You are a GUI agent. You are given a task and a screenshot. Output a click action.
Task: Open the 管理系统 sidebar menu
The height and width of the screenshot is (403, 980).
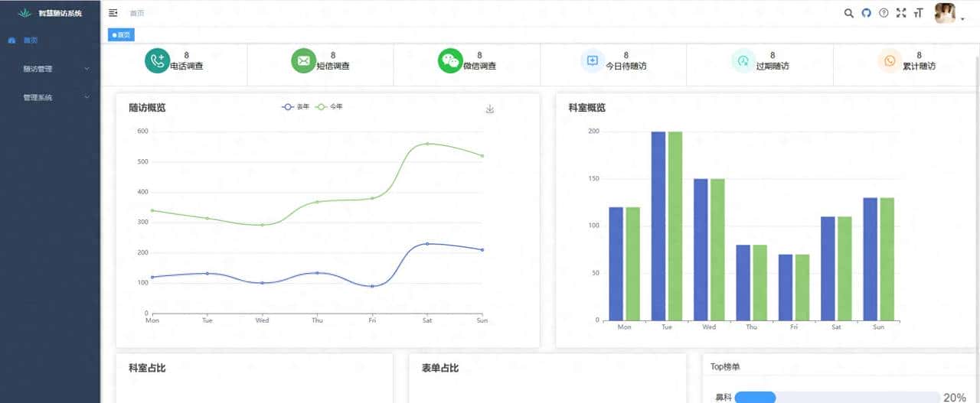(x=50, y=98)
